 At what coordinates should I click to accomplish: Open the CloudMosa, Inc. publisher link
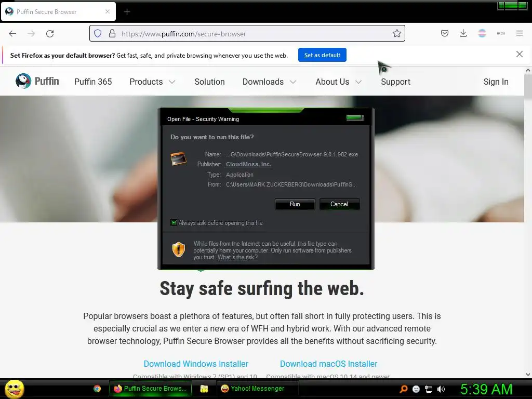coord(248,164)
